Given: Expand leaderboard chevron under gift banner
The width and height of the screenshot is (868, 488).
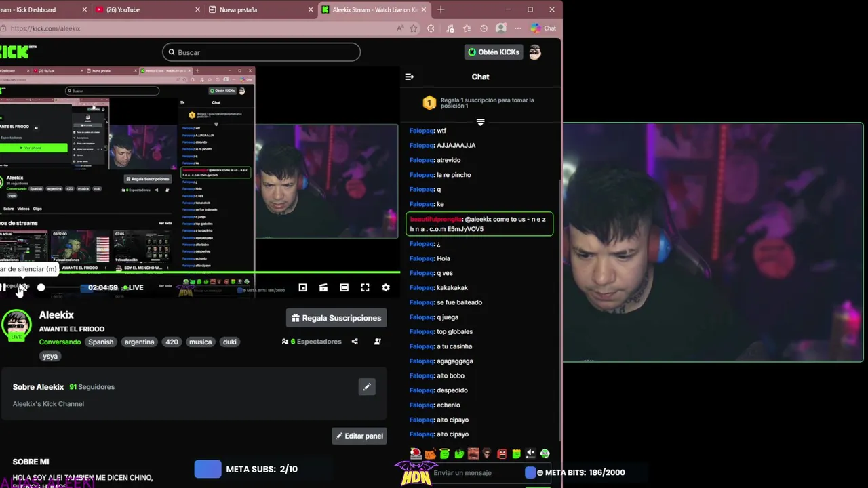Looking at the screenshot, I should [480, 122].
